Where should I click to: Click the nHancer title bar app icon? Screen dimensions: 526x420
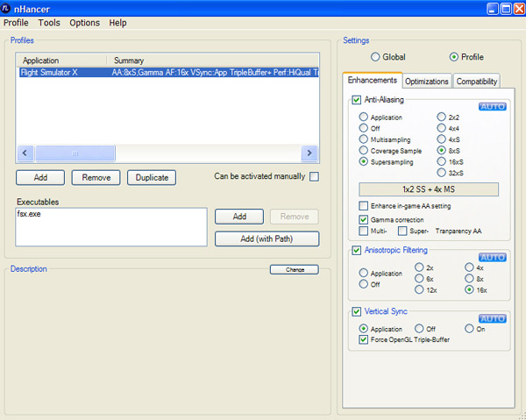pos(9,8)
